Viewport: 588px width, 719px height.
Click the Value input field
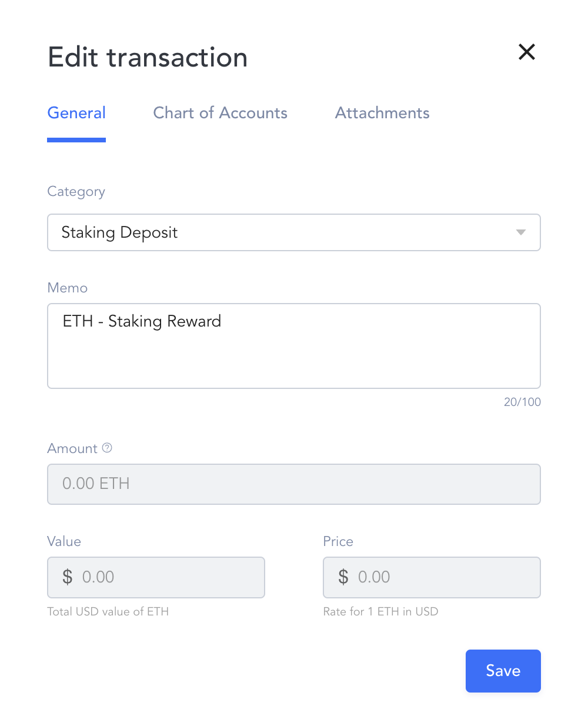click(156, 577)
